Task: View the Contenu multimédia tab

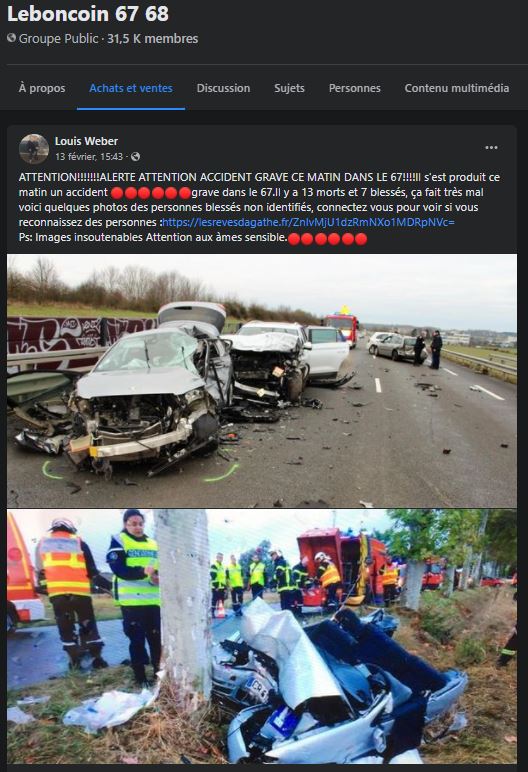Action: [x=457, y=88]
